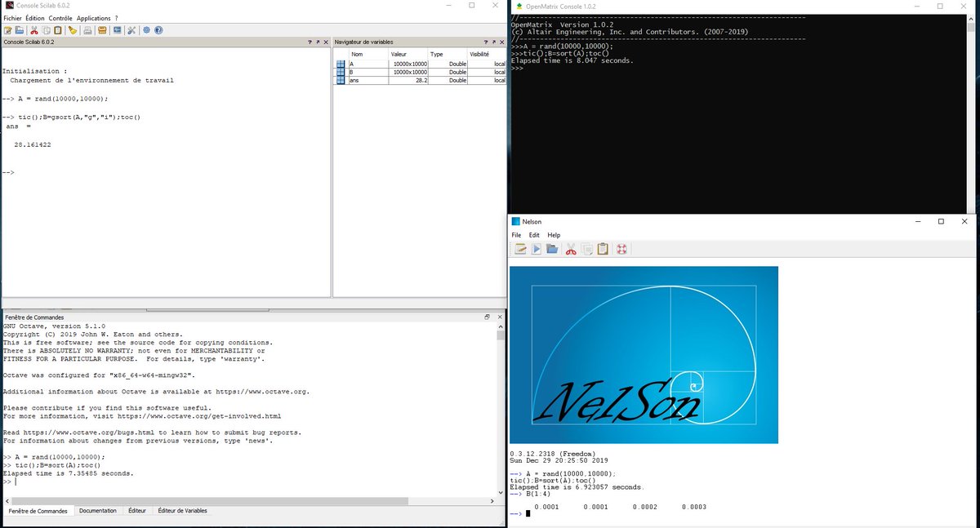Close Octave Fenêtre de Commandes panel
This screenshot has width=980, height=528.
point(499,317)
